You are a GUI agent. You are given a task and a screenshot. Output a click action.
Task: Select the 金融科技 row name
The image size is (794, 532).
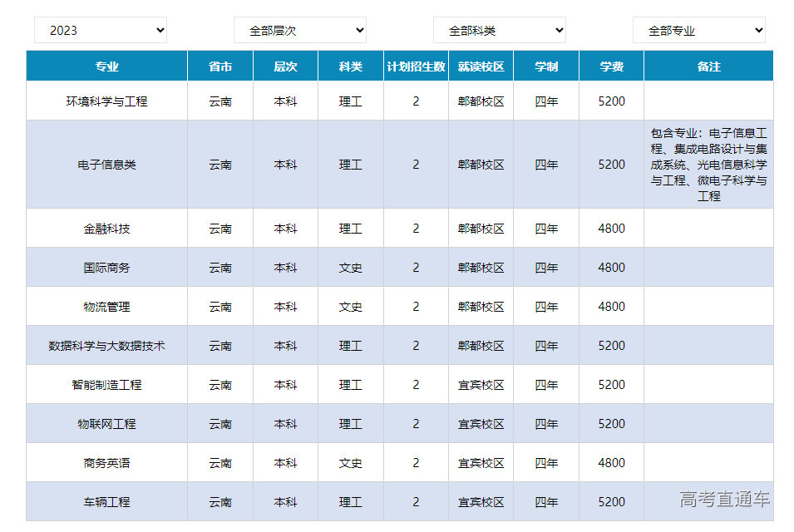[x=106, y=229]
